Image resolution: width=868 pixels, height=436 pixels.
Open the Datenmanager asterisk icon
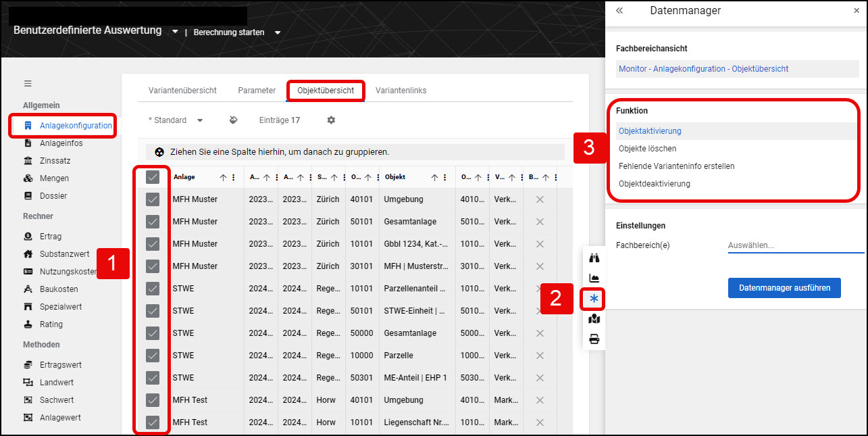[x=594, y=298]
